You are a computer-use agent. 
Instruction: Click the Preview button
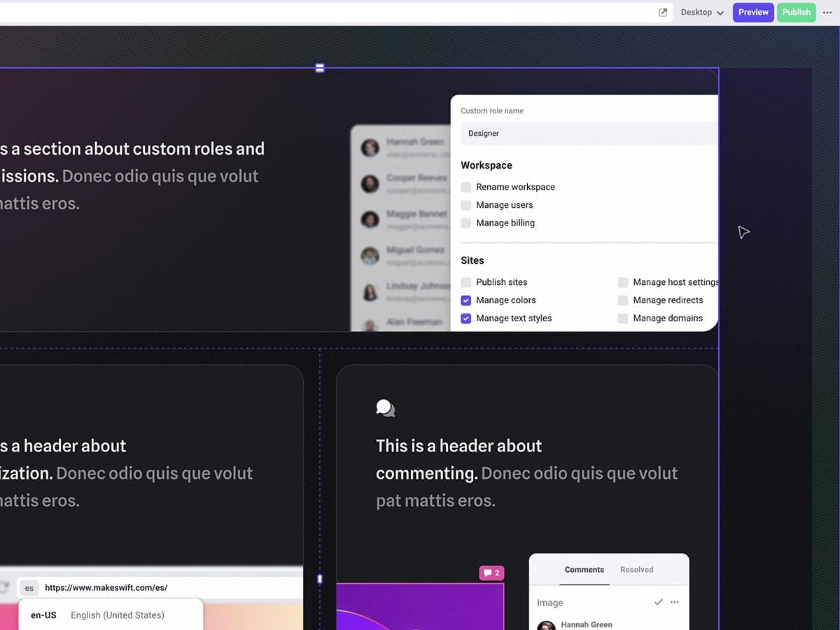click(x=753, y=13)
